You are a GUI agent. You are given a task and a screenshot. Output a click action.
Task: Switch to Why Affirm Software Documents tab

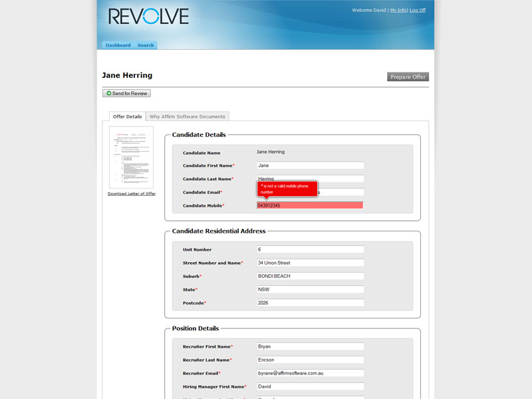click(x=188, y=116)
